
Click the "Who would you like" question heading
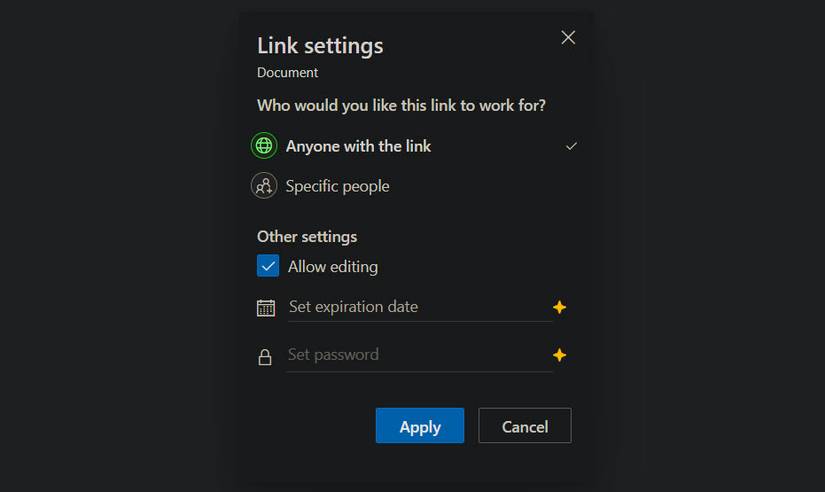click(401, 105)
